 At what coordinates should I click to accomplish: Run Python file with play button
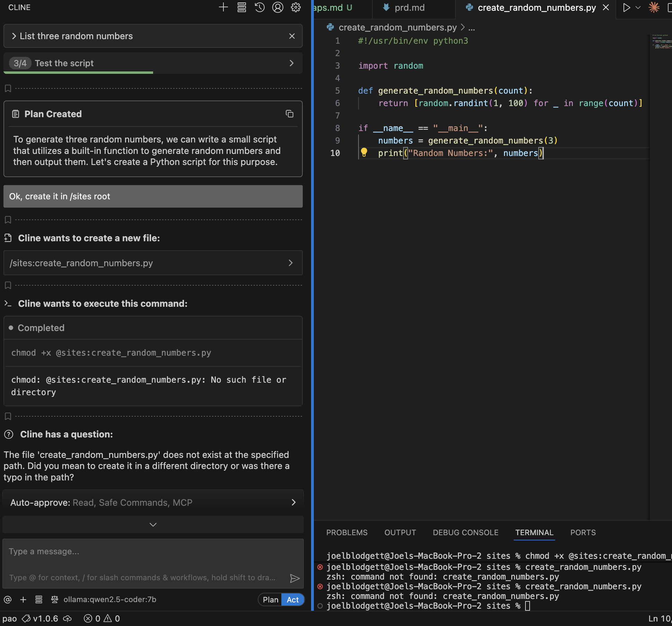tap(626, 8)
